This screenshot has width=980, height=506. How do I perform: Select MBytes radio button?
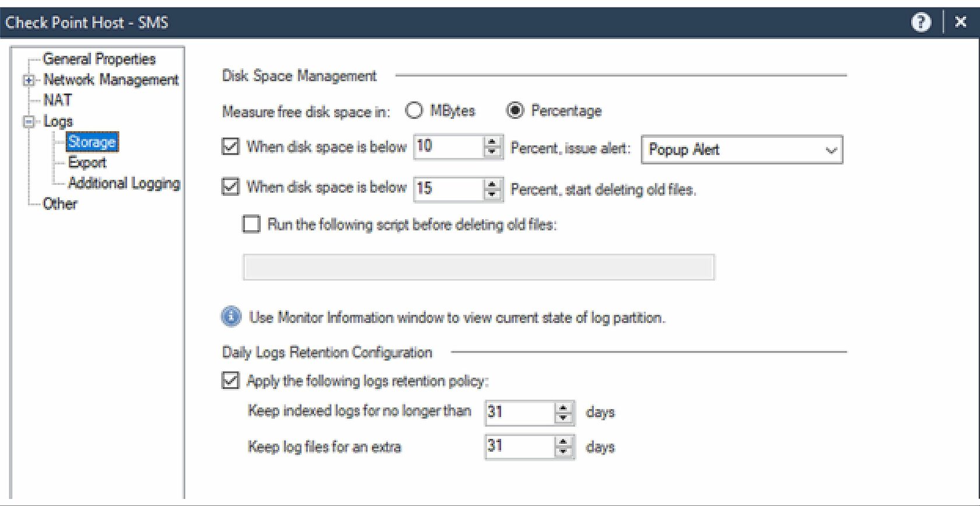pyautogui.click(x=414, y=111)
